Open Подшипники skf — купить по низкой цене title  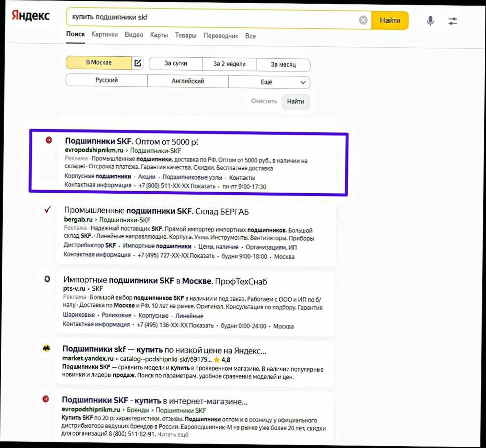pos(164,350)
